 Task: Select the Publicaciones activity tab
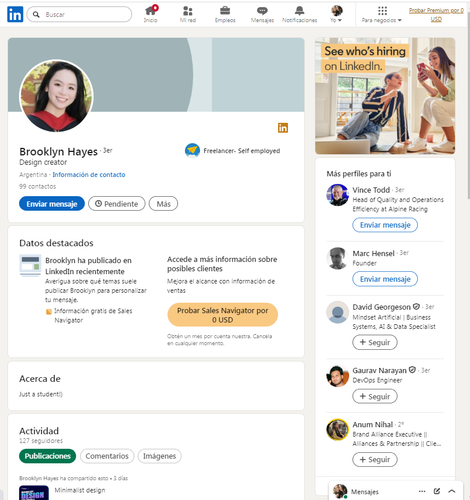pyautogui.click(x=47, y=456)
